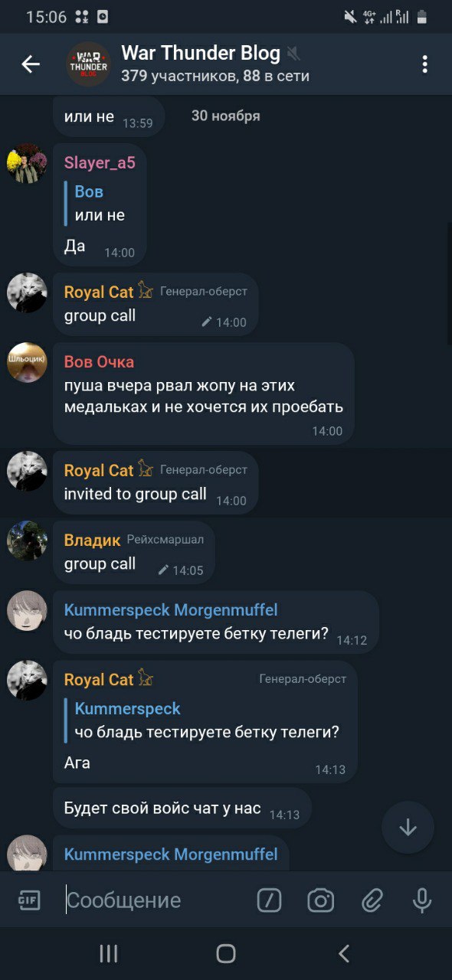Open War Thunder Blog group avatar
This screenshot has width=452, height=980.
point(88,64)
